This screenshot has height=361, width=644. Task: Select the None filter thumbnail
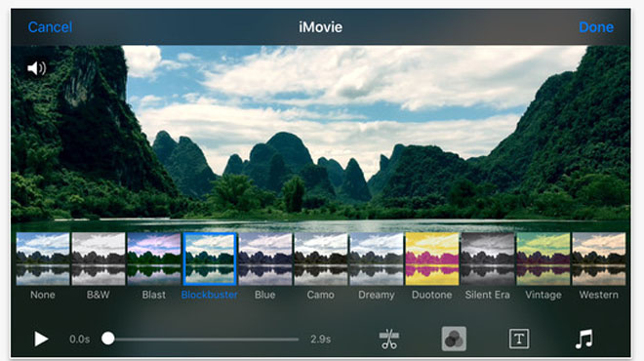click(x=43, y=259)
